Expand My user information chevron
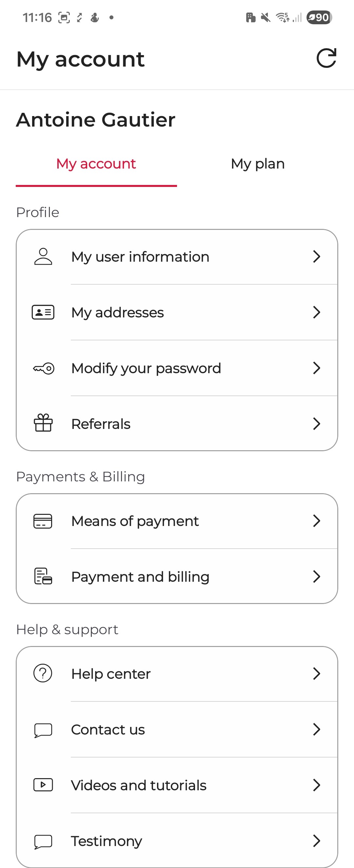This screenshot has width=354, height=868. pos(316,257)
